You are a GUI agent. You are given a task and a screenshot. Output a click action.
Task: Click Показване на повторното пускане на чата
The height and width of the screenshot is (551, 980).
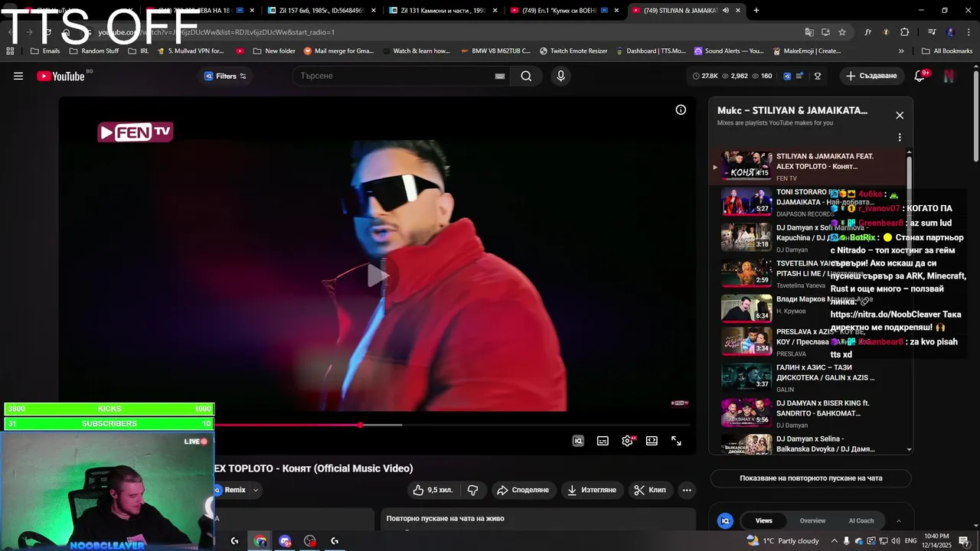[811, 478]
